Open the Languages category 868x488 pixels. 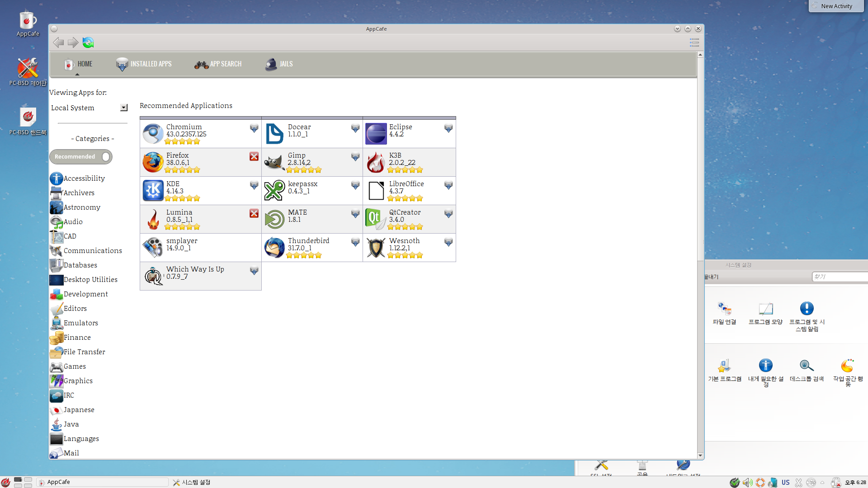pyautogui.click(x=74, y=439)
